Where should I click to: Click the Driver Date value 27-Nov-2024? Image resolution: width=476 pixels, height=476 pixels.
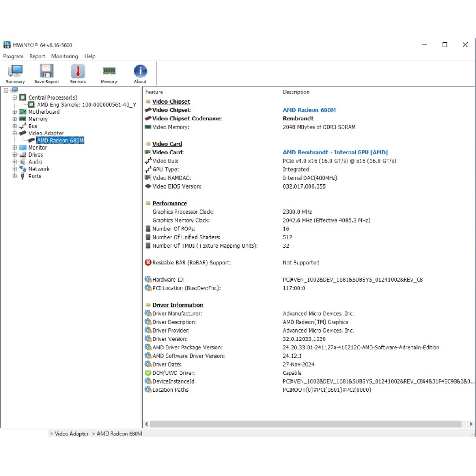click(298, 364)
